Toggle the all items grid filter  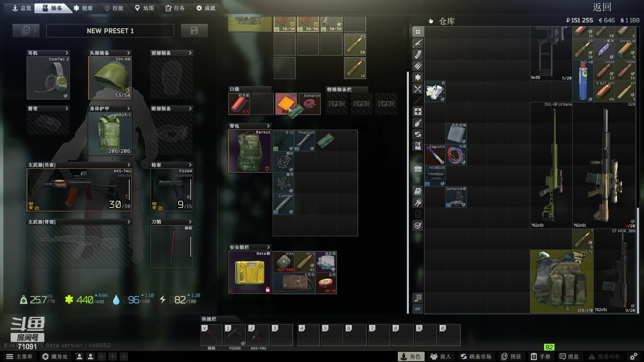click(x=418, y=32)
